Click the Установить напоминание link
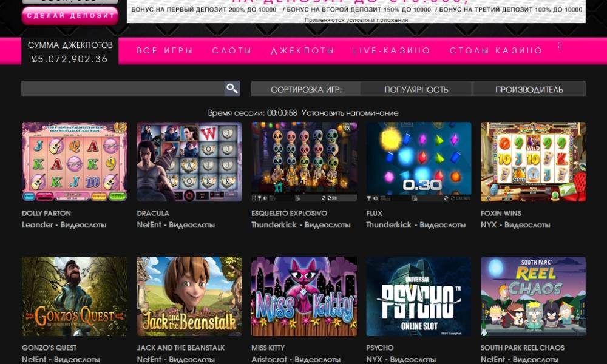Viewport: 607px width, 364px height. [x=350, y=113]
